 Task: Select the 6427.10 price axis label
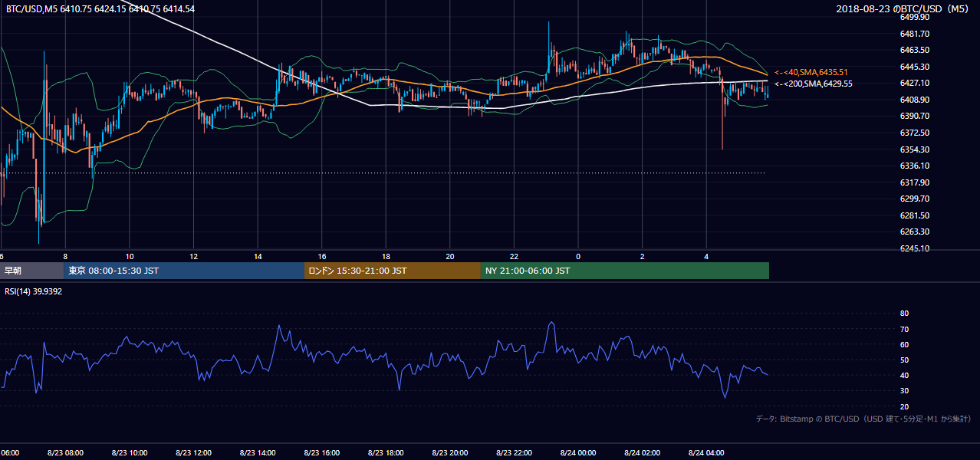point(914,83)
